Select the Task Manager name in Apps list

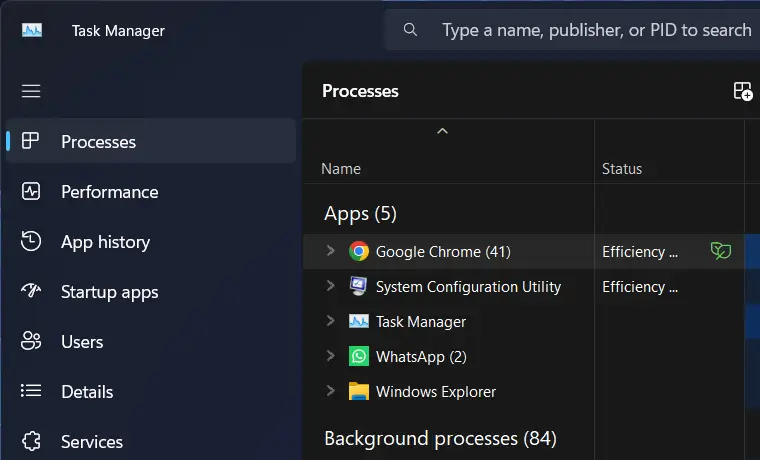click(x=421, y=321)
